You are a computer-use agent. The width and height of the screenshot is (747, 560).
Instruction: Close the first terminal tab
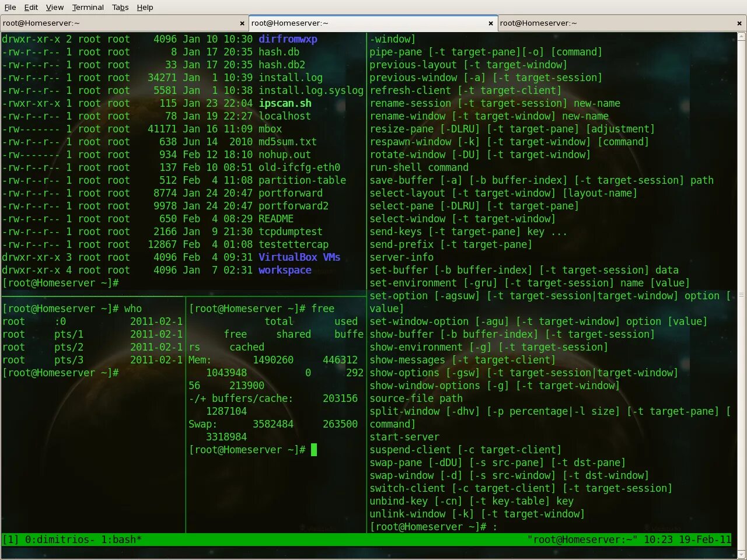tap(242, 23)
